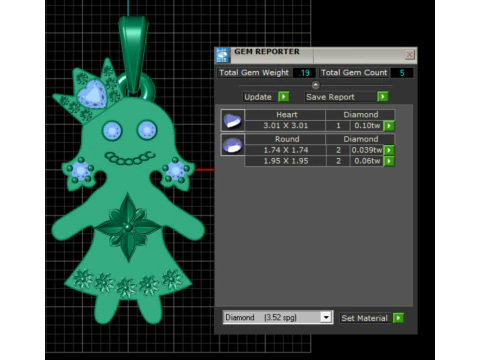Select the right earring gem

(175, 170)
